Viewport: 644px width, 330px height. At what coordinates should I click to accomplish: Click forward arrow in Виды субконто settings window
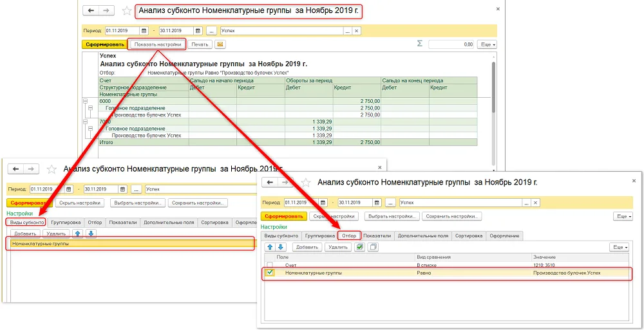pyautogui.click(x=31, y=169)
